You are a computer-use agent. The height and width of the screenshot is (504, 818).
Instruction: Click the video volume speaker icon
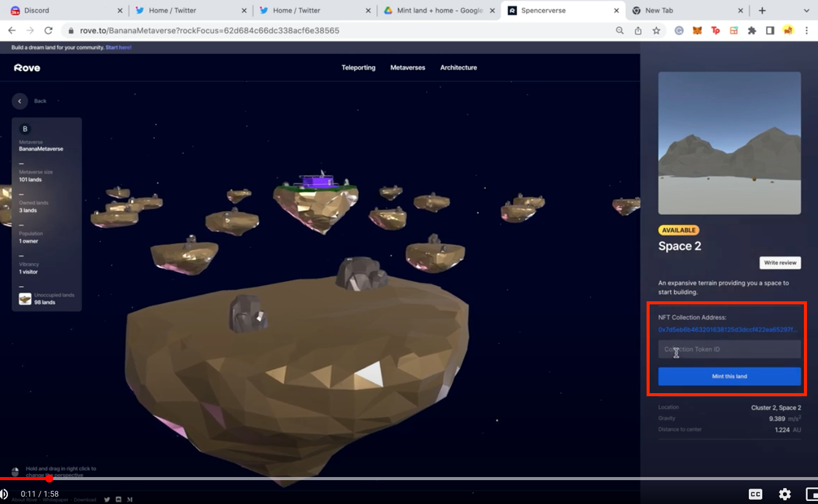pyautogui.click(x=4, y=494)
